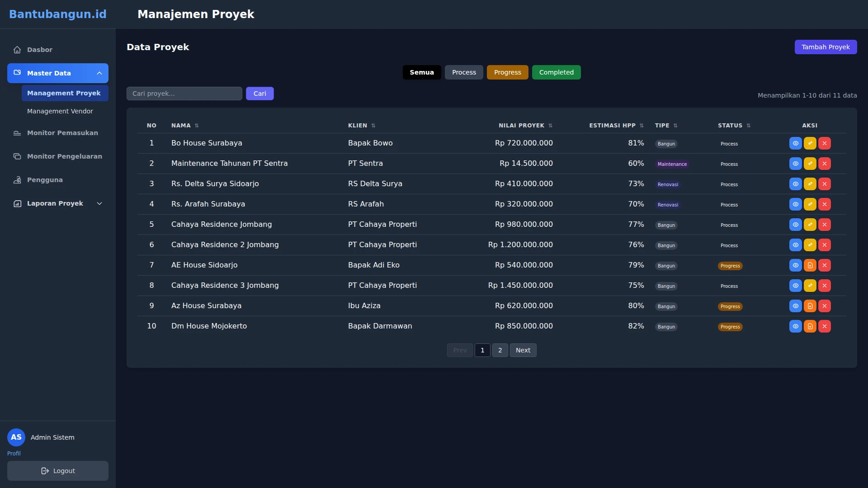Show all projects with Semua filter
868x488 pixels.
pos(422,72)
